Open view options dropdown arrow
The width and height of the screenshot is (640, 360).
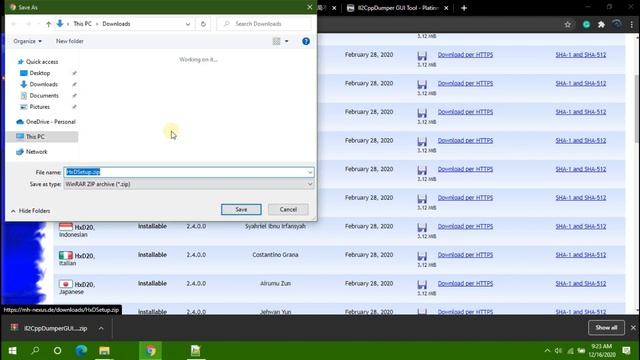[287, 41]
